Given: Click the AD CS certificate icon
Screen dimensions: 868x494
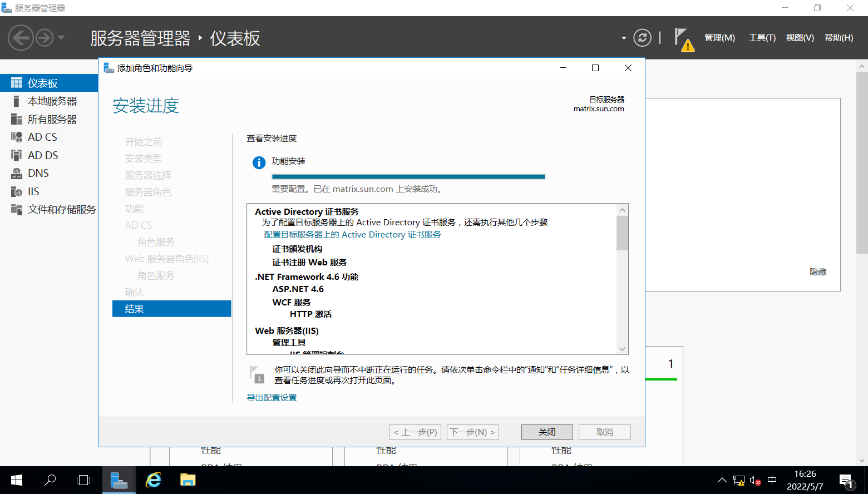Looking at the screenshot, I should (17, 137).
